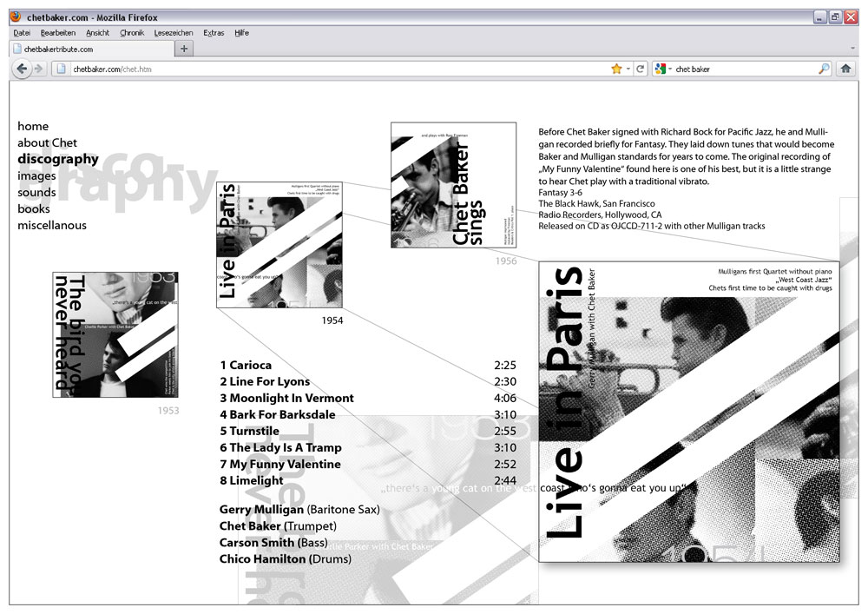This screenshot has width=868, height=614.
Task: Go forward with the browser forward arrow
Action: (39, 69)
